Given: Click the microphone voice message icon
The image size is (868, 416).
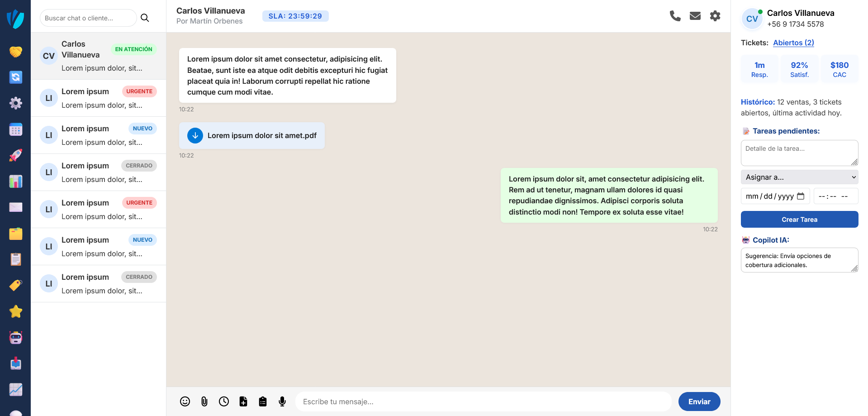Looking at the screenshot, I should (x=282, y=402).
